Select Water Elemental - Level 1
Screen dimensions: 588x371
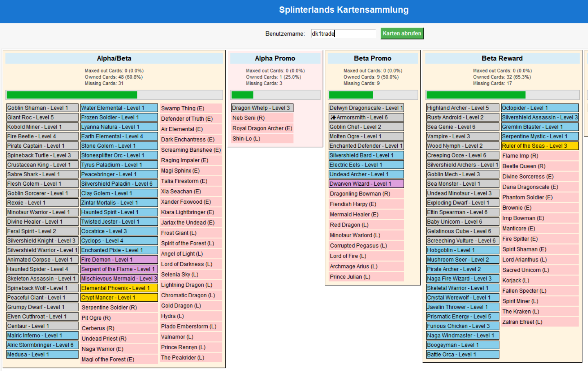[x=119, y=108]
